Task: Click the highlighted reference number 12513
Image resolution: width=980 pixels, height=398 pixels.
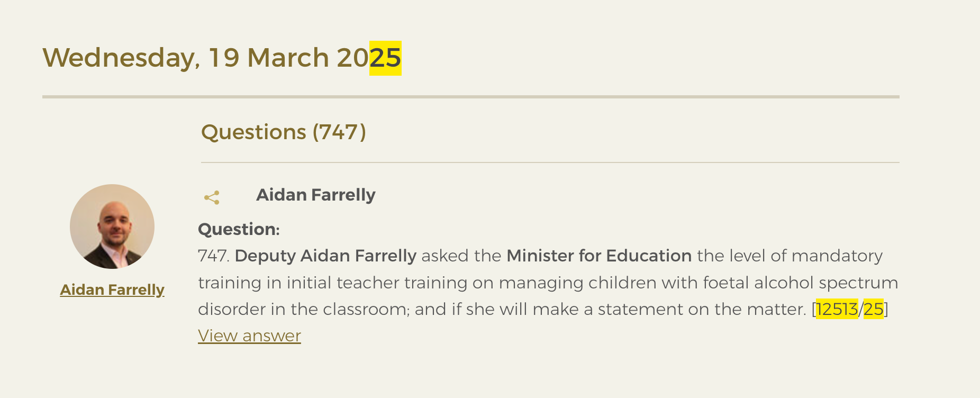Action: [837, 309]
